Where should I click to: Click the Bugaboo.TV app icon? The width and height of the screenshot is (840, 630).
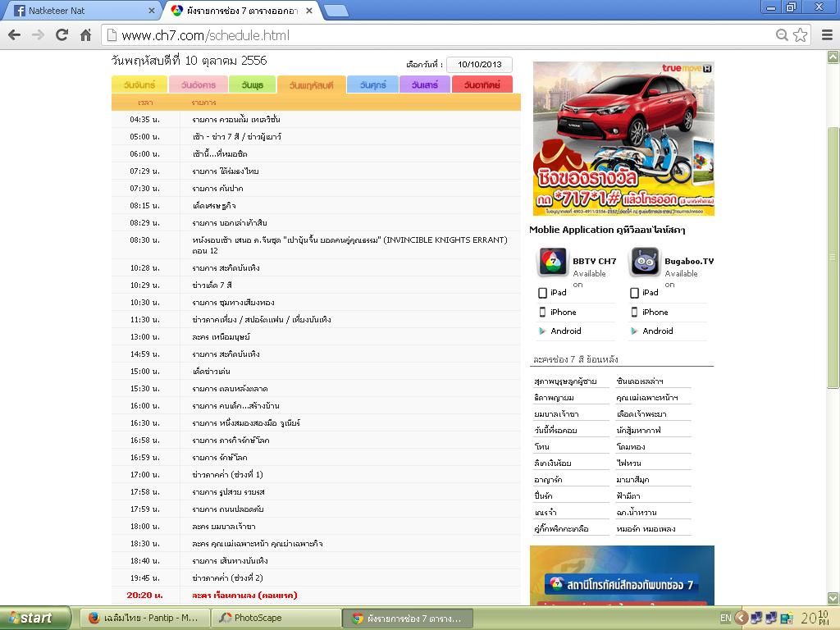(x=645, y=262)
